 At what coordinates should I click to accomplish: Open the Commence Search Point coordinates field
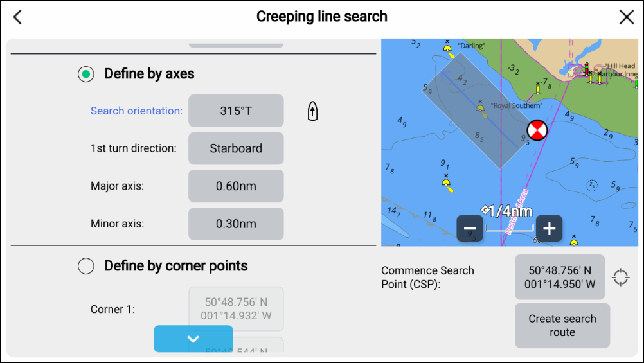click(x=560, y=277)
